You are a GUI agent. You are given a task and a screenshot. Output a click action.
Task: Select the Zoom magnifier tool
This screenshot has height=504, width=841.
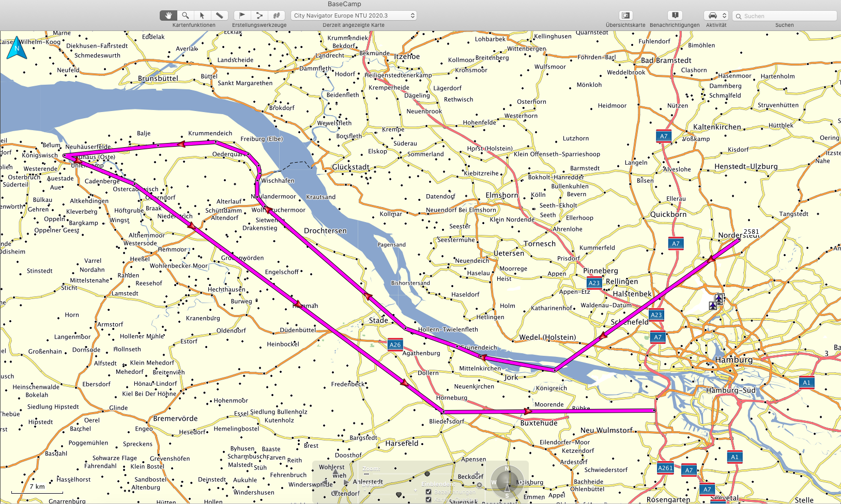tap(185, 15)
